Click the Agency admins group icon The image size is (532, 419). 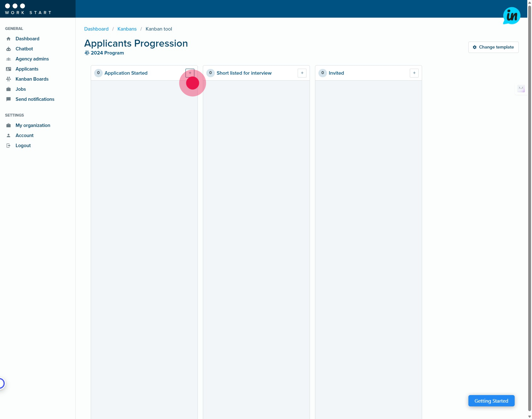[x=9, y=59]
